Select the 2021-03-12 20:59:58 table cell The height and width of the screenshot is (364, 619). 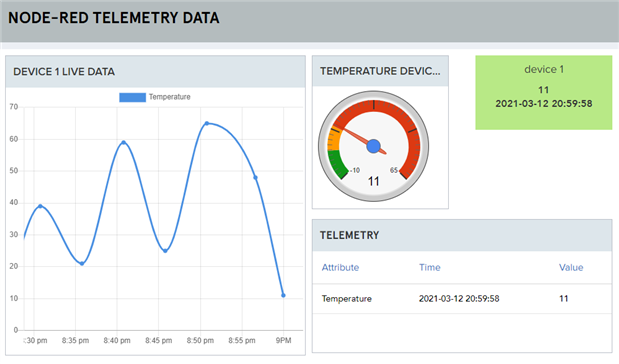(459, 299)
